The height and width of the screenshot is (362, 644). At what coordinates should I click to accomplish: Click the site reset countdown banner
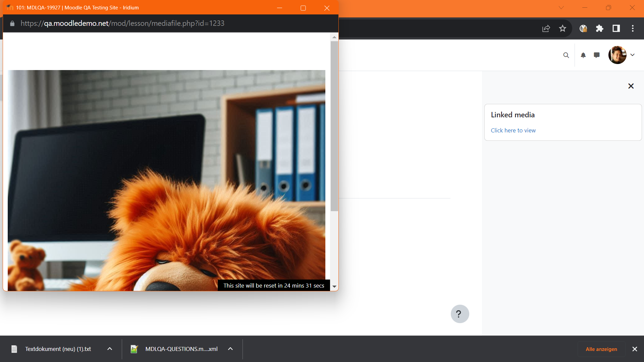coord(274,286)
